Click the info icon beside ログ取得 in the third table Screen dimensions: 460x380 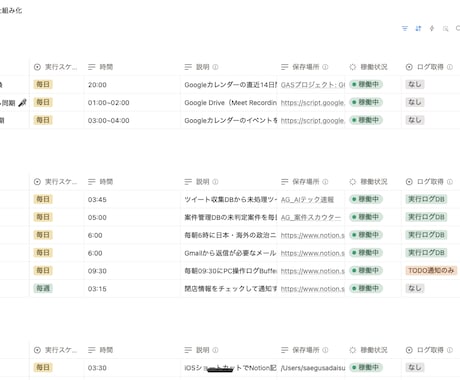[x=450, y=350]
